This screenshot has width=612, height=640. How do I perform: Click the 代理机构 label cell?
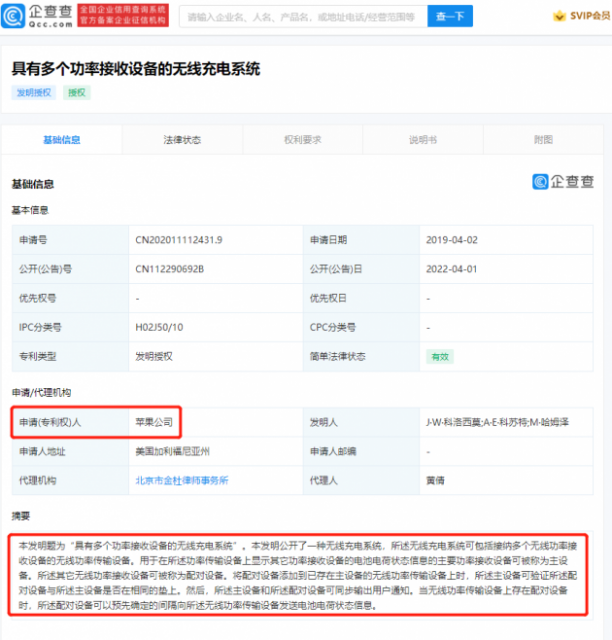point(71,480)
